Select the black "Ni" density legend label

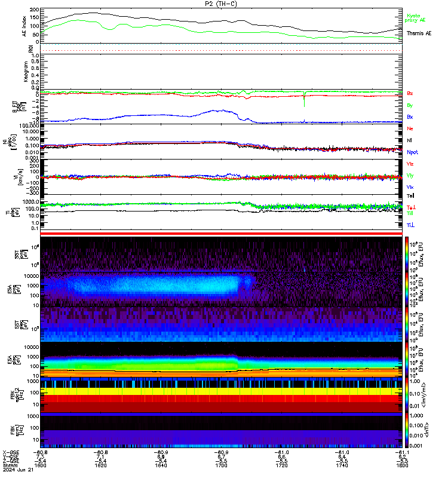pyautogui.click(x=409, y=140)
